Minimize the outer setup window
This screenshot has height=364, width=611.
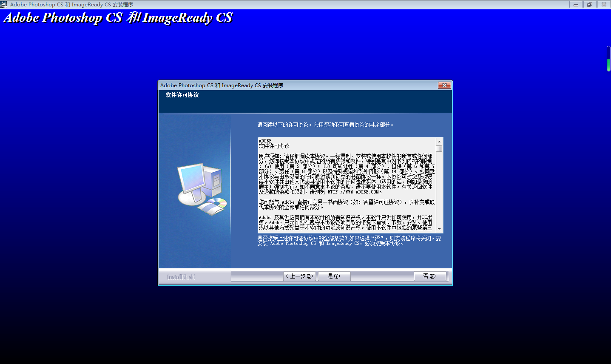(x=576, y=5)
